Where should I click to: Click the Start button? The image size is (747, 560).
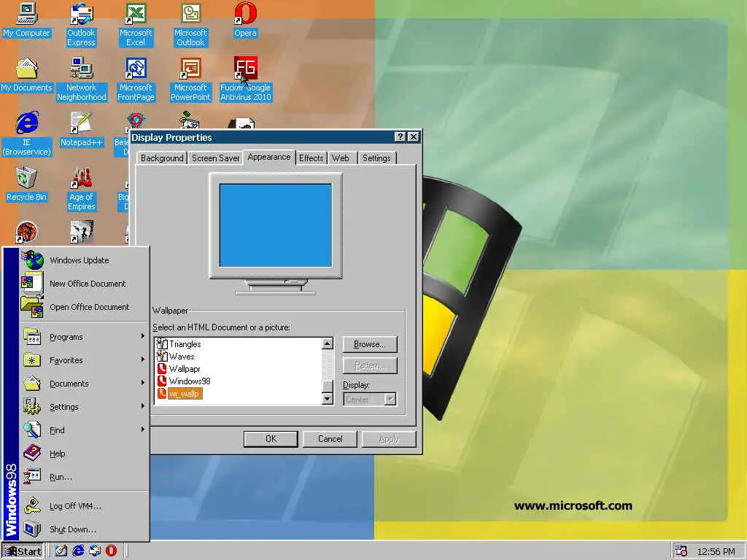click(23, 551)
